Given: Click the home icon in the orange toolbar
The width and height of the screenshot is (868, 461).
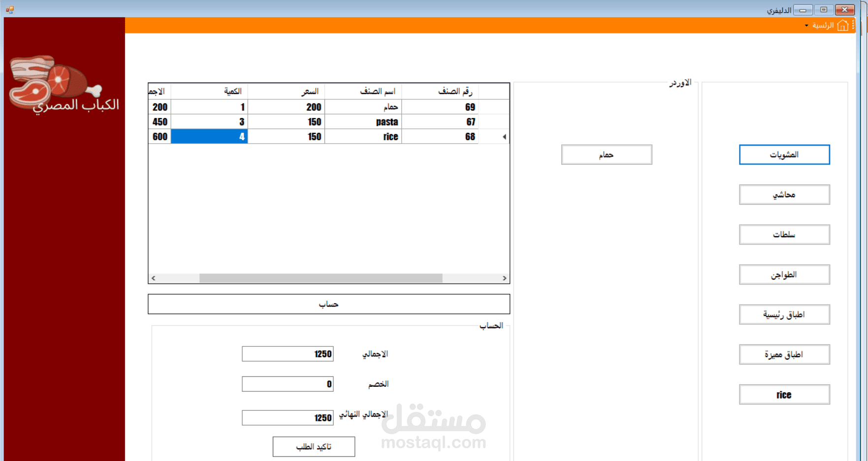Looking at the screenshot, I should 842,25.
